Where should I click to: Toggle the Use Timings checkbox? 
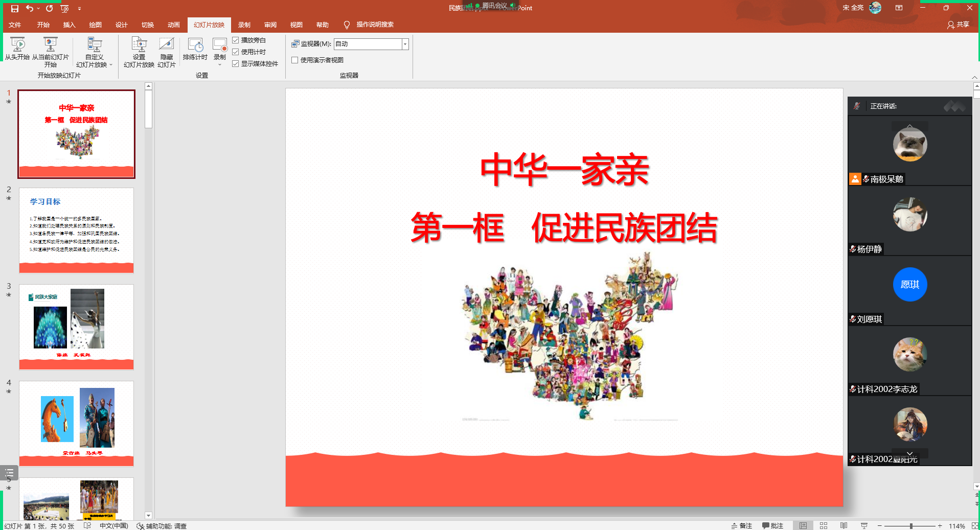pyautogui.click(x=236, y=52)
